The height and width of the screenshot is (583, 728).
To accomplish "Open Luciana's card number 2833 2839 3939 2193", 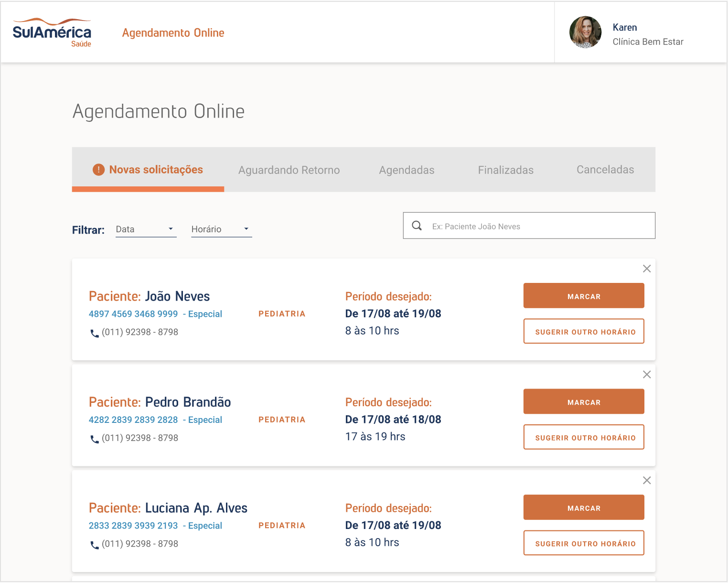I will pos(133,526).
